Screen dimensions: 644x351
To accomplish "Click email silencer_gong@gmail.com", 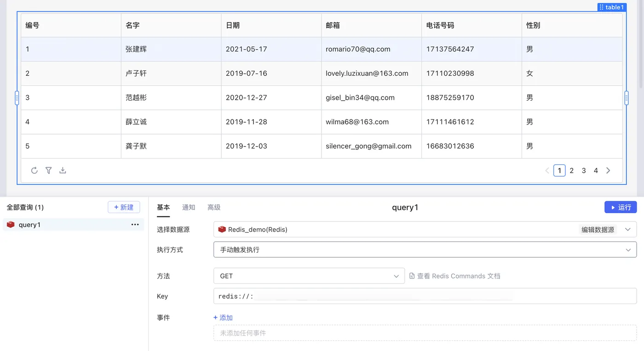I will click(x=368, y=147).
